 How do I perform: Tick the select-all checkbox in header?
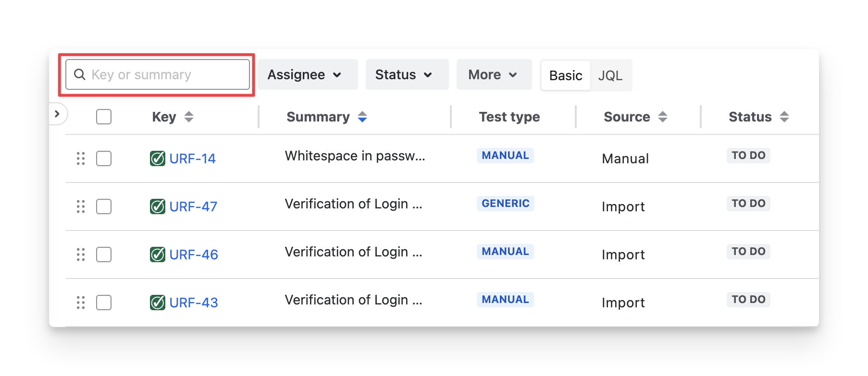click(x=104, y=117)
